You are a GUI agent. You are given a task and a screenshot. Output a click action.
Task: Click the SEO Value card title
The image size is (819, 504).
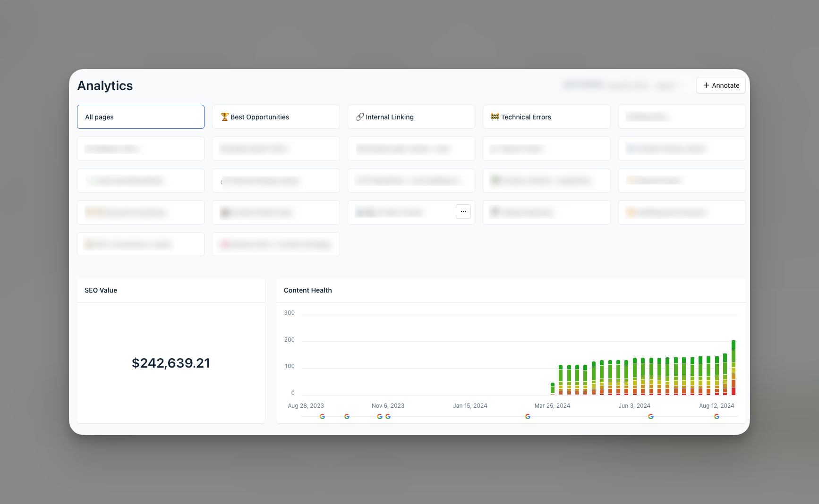101,290
